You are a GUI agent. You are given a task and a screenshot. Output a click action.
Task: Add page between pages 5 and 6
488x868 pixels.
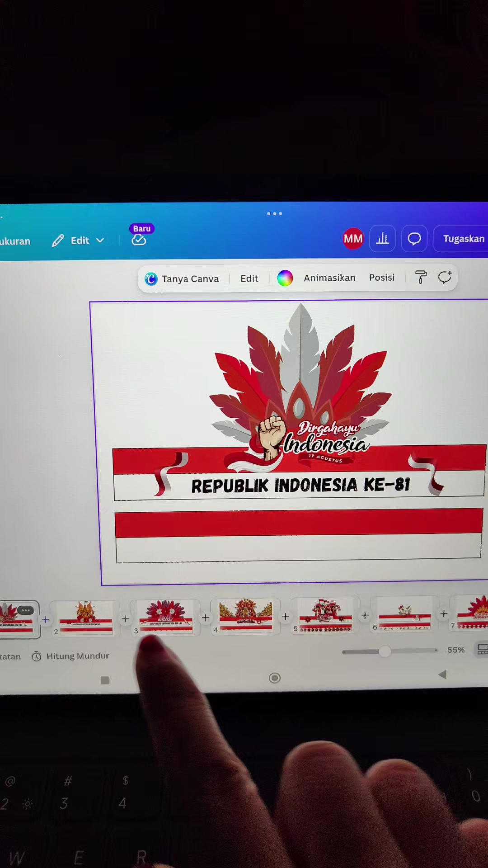coord(365,615)
